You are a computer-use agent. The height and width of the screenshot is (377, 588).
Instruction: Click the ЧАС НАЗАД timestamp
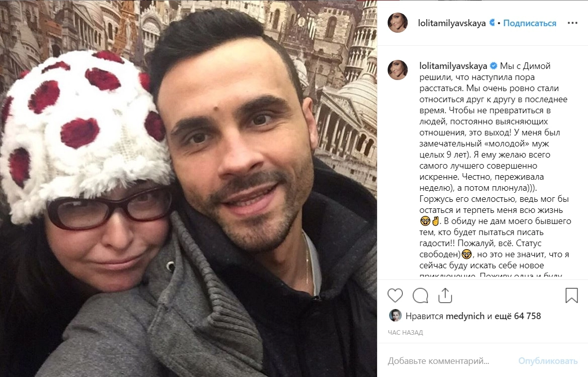(405, 332)
